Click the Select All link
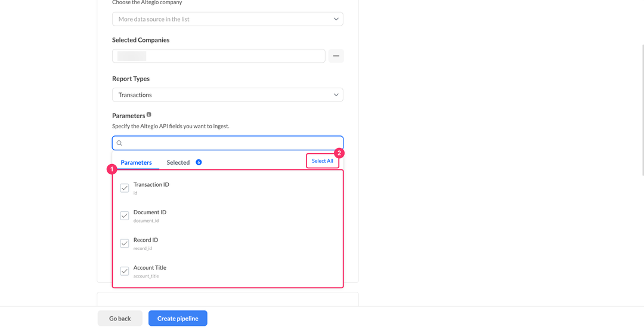 323,161
